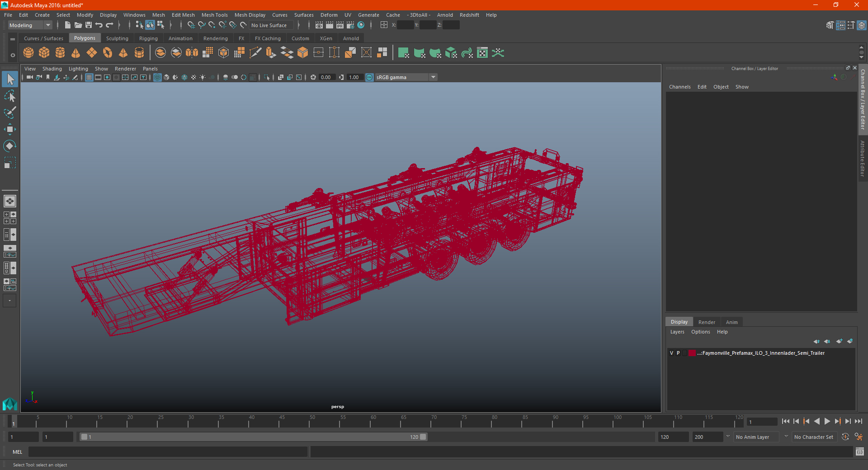Toggle color management ON button
The height and width of the screenshot is (470, 868).
369,77
